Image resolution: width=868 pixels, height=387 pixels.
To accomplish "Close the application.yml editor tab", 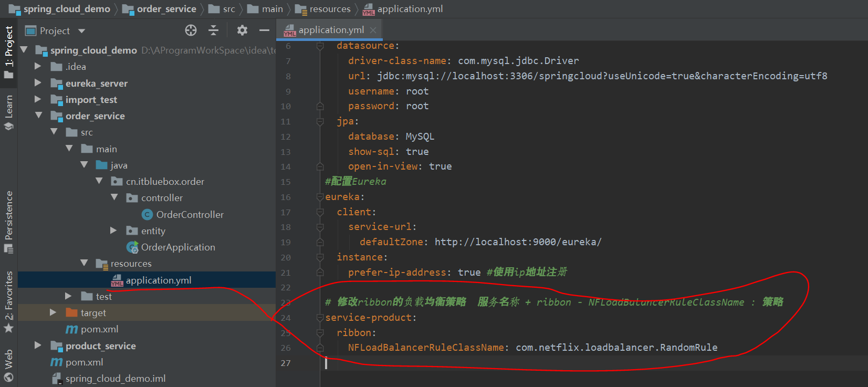I will tap(373, 30).
